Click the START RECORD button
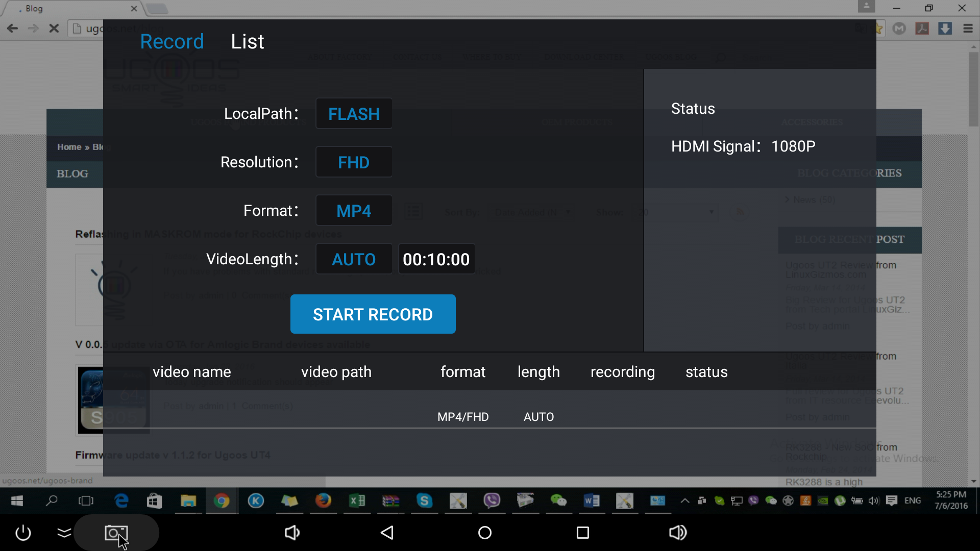This screenshot has height=551, width=980. [373, 314]
